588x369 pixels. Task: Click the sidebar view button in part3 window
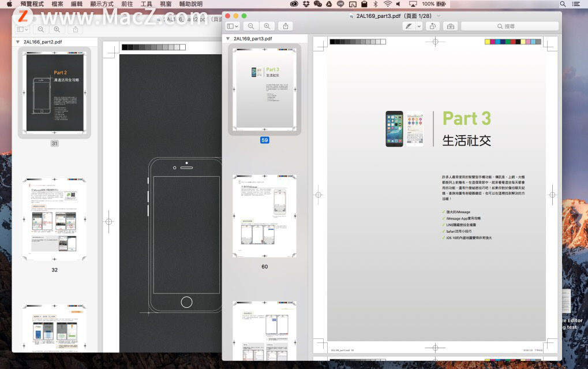pos(233,27)
